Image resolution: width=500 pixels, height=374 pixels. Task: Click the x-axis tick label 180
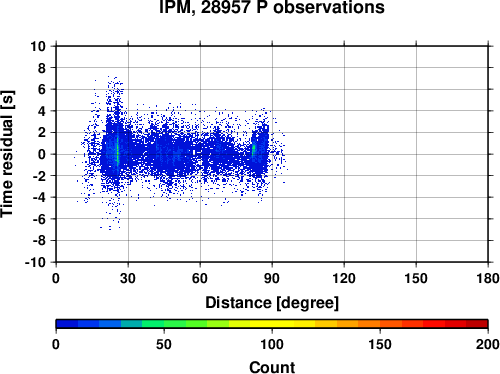coord(488,278)
